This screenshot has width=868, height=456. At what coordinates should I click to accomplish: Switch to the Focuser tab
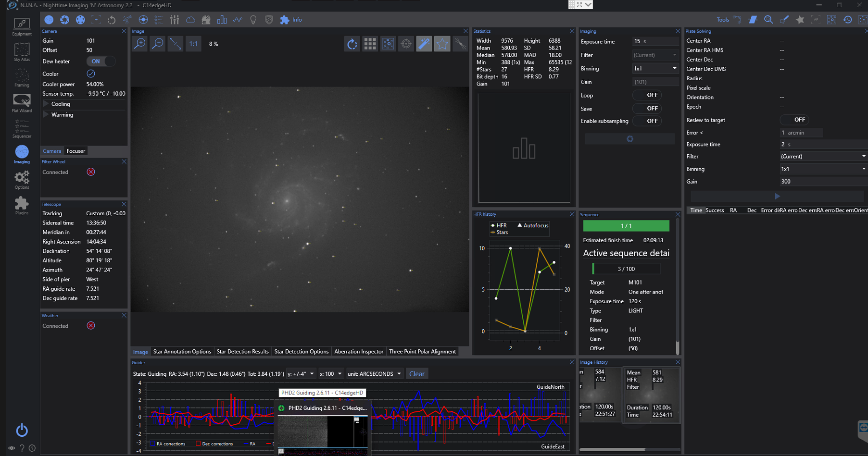75,151
